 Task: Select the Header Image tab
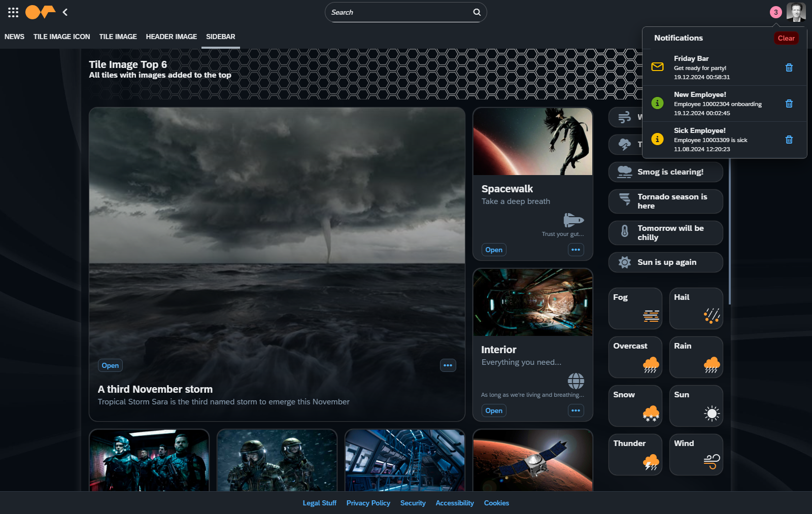pyautogui.click(x=171, y=37)
